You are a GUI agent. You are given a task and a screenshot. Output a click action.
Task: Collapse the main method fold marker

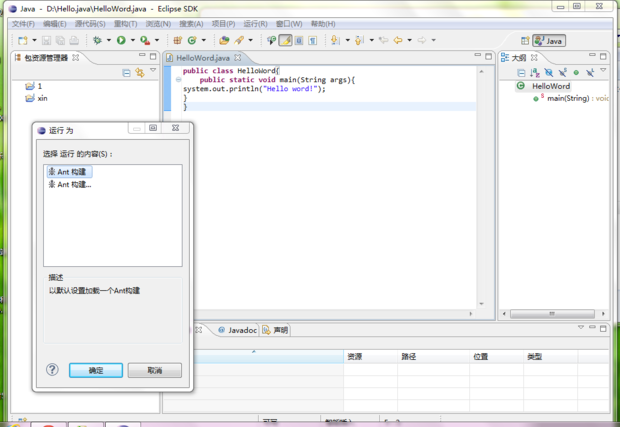(x=176, y=80)
